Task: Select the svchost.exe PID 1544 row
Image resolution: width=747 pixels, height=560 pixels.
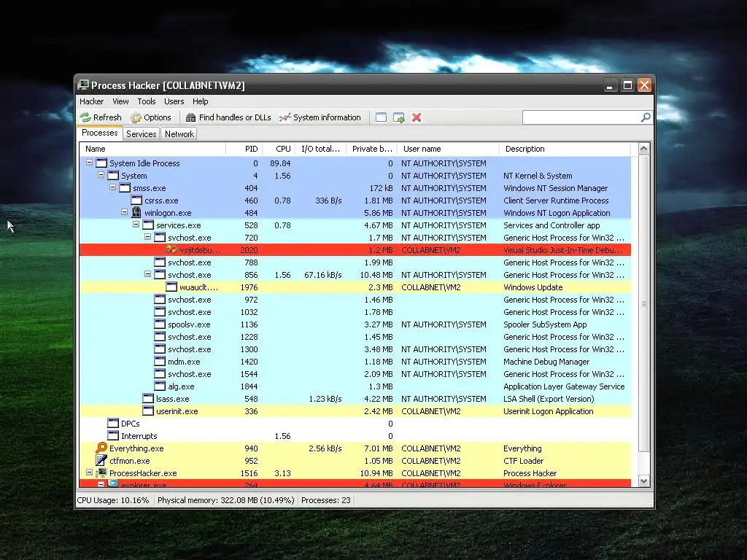Action: 355,374
